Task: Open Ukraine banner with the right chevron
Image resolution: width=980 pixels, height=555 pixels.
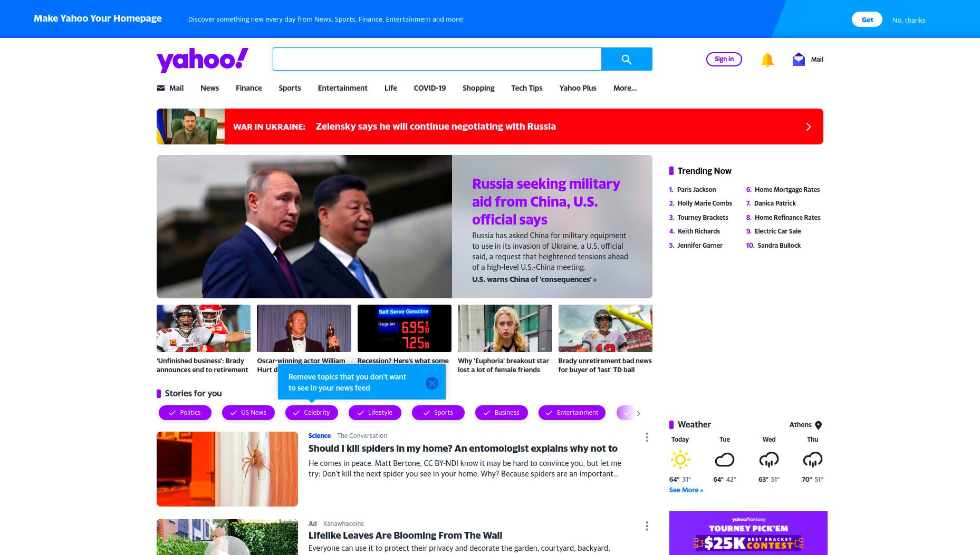Action: 809,126
